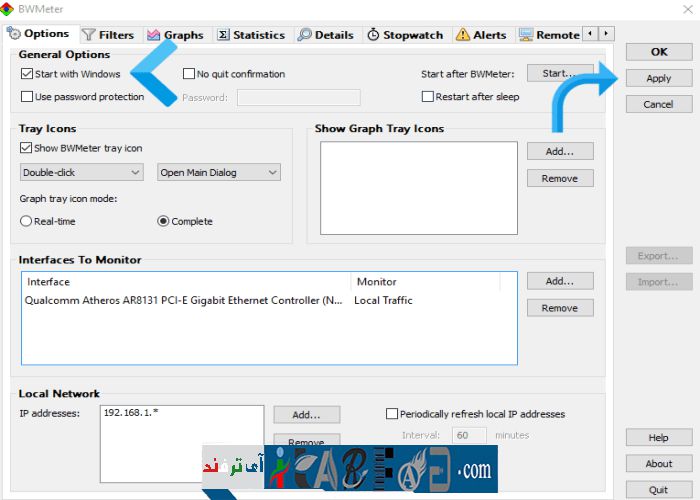Viewport: 700px width, 500px height.
Task: Click the Statistics tab sigma icon
Action: click(x=223, y=35)
